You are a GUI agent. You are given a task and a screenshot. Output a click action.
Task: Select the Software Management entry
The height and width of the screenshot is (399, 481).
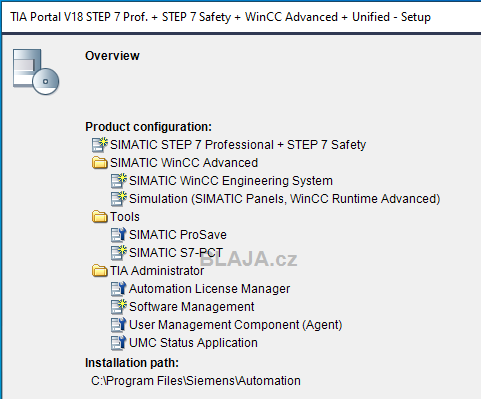192,307
